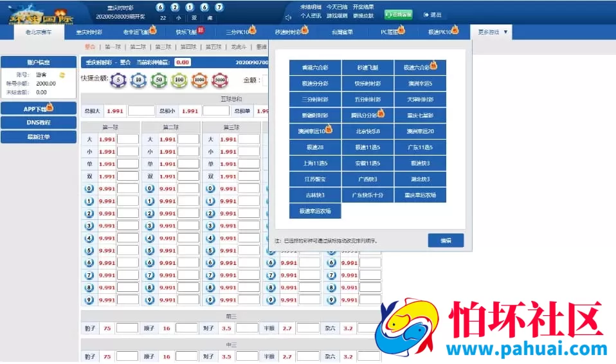Click 第二球 单 bet amount field
Image resolution: width=616 pixels, height=364 pixels.
(188, 164)
